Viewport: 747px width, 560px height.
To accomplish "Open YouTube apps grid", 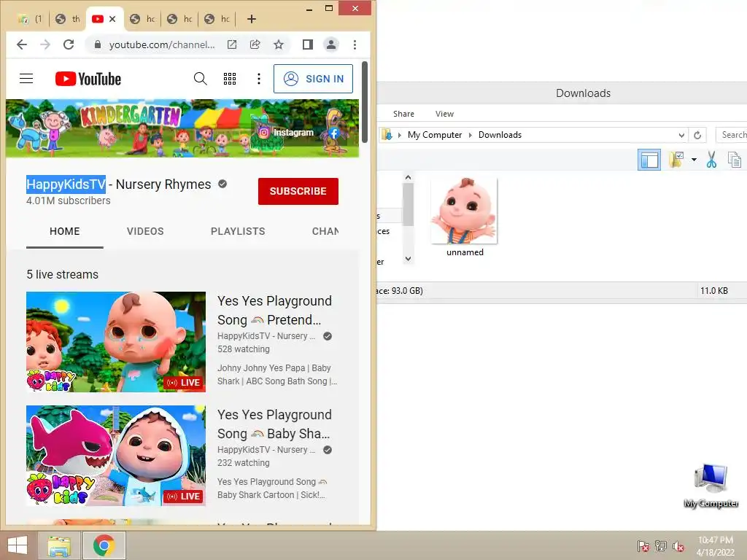I will coord(230,79).
